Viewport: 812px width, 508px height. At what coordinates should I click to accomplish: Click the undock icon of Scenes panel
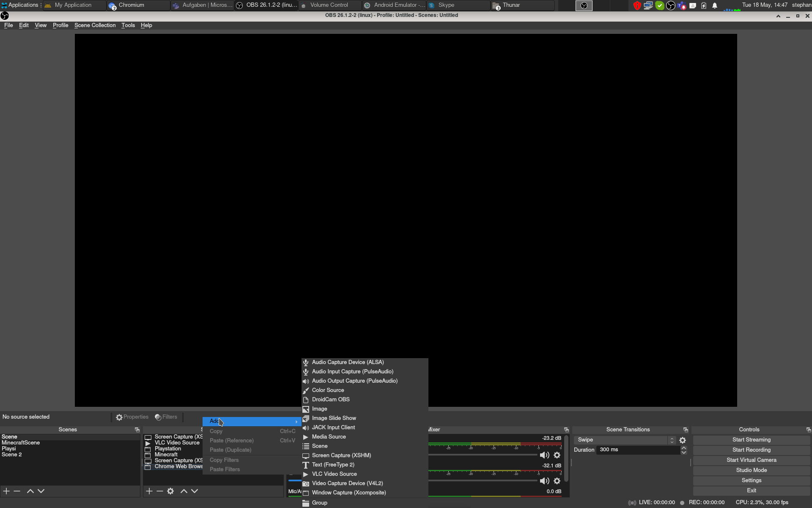point(137,430)
